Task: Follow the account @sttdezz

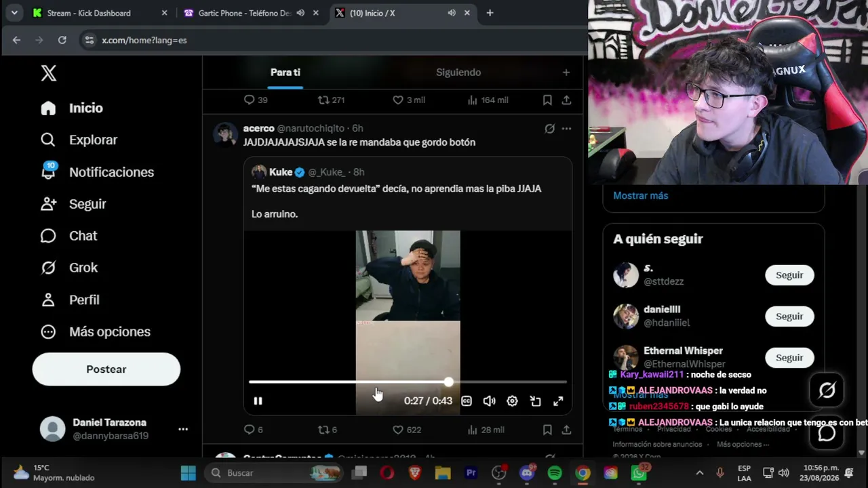Action: 789,275
